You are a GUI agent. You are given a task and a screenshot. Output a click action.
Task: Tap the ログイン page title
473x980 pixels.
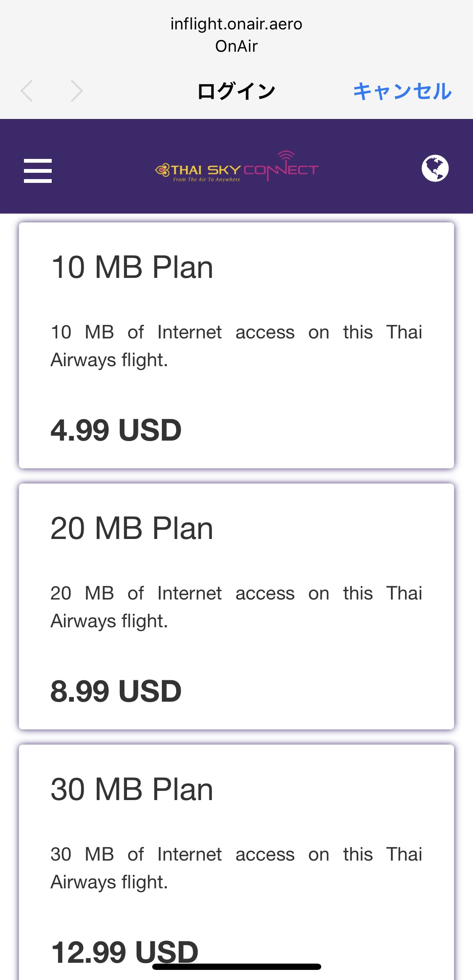pos(236,91)
